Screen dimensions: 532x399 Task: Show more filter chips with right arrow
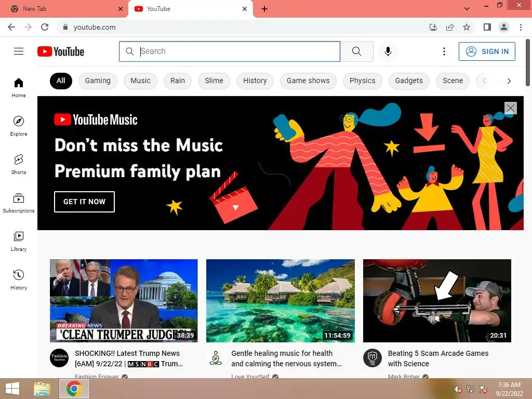(x=509, y=81)
